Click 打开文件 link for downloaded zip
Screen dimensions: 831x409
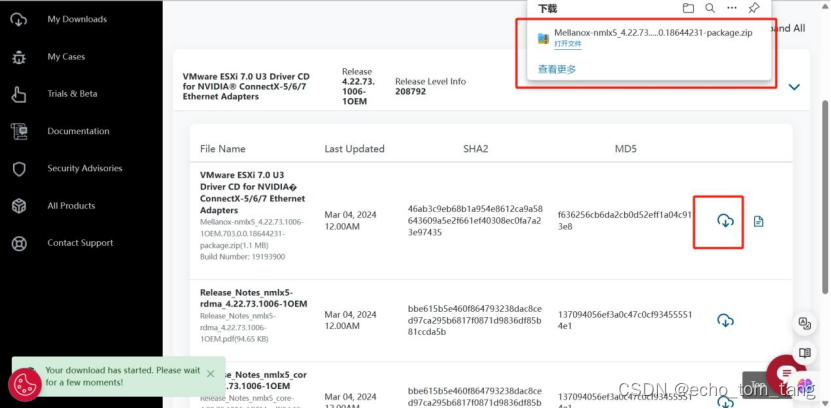click(568, 44)
